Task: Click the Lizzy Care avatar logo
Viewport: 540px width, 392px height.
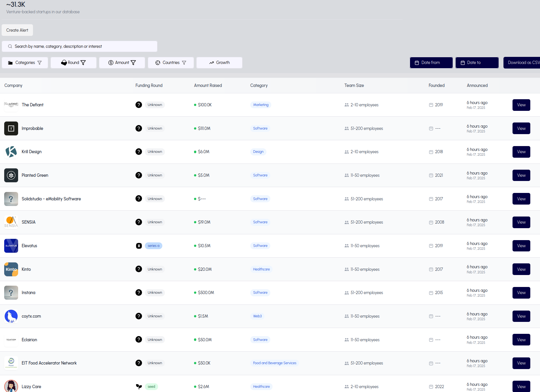Action: pos(11,386)
